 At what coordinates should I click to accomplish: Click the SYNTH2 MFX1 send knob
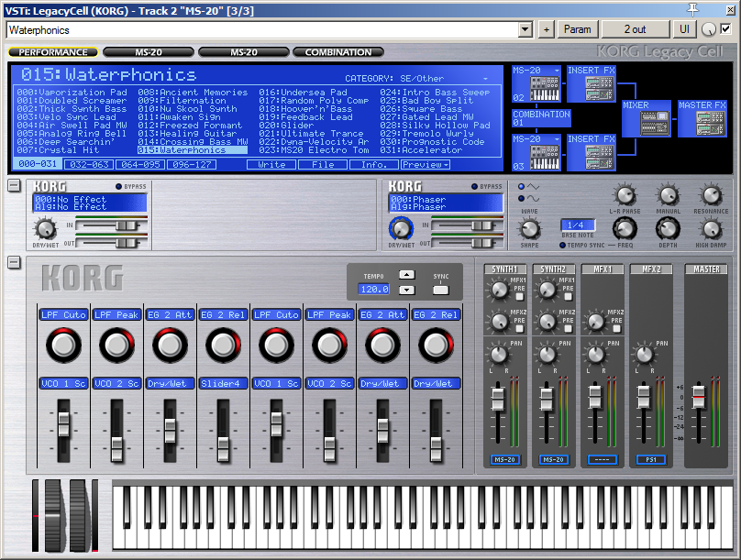coord(547,290)
